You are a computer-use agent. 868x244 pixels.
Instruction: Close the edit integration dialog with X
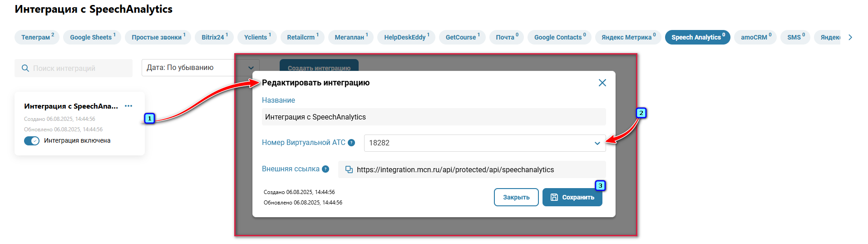(602, 83)
